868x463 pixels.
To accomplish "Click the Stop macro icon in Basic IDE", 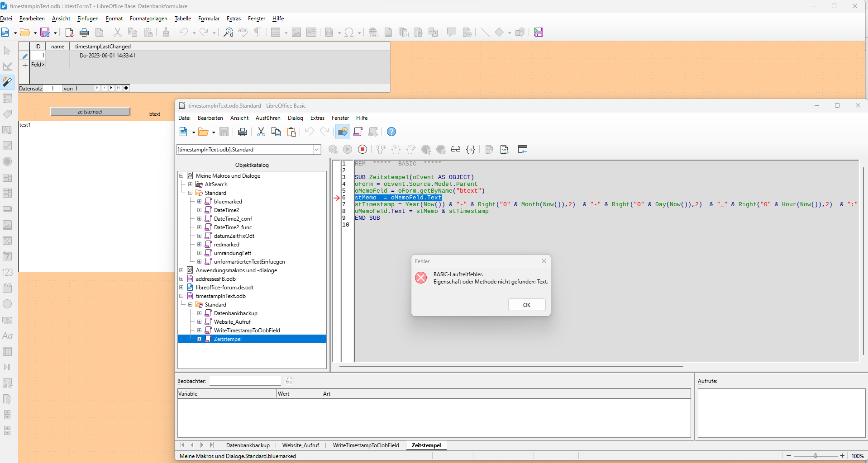I will point(362,150).
